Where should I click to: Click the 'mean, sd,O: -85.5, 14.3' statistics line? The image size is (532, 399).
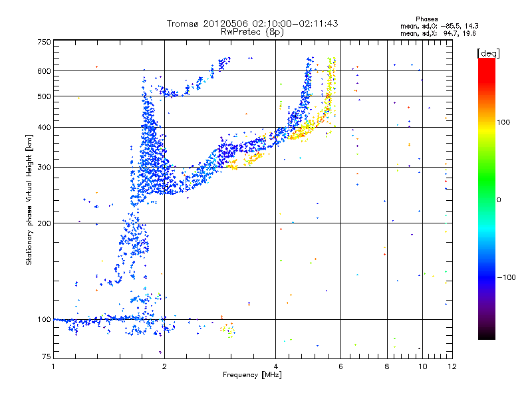pos(440,26)
